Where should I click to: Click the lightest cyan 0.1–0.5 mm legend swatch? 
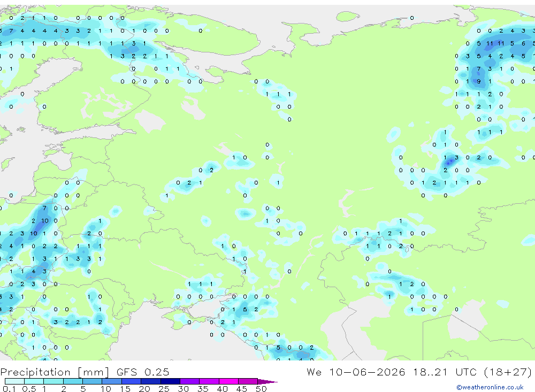click(14, 381)
